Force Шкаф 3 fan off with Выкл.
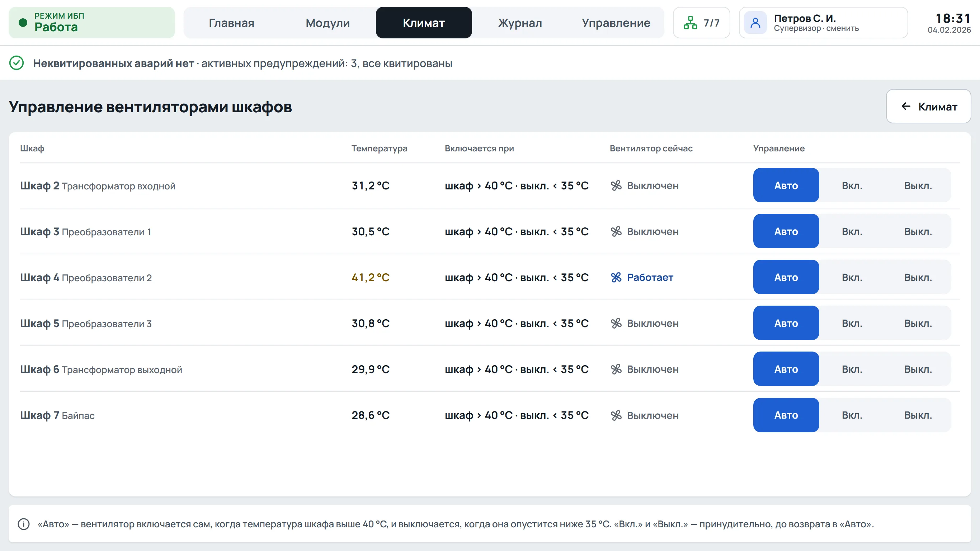The height and width of the screenshot is (551, 980). [x=918, y=231]
